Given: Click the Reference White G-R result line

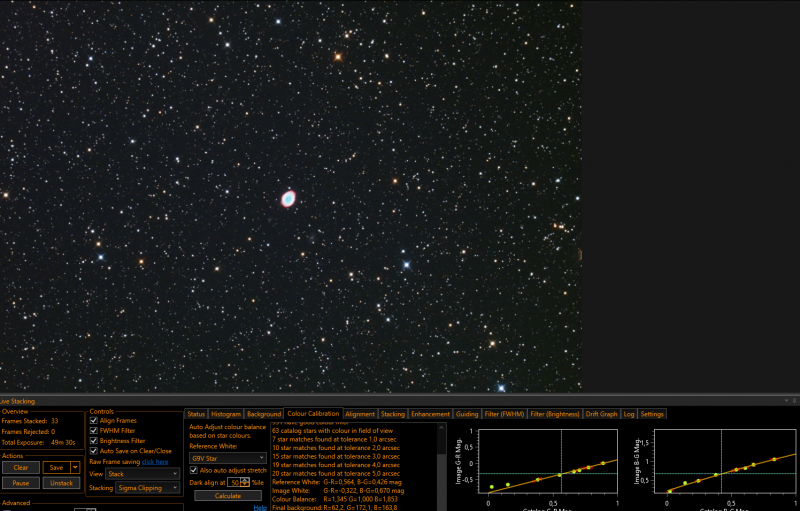Looking at the screenshot, I should click(x=337, y=482).
